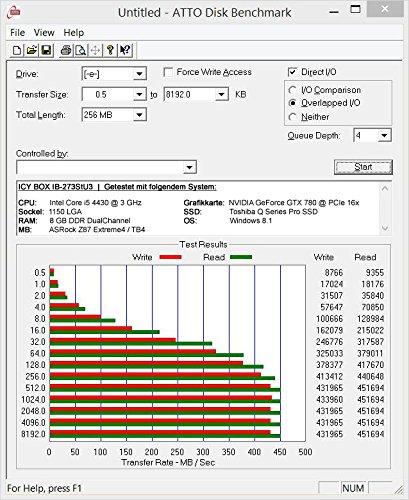Enable the Force Write Access checkbox
409x500 pixels.
[169, 72]
